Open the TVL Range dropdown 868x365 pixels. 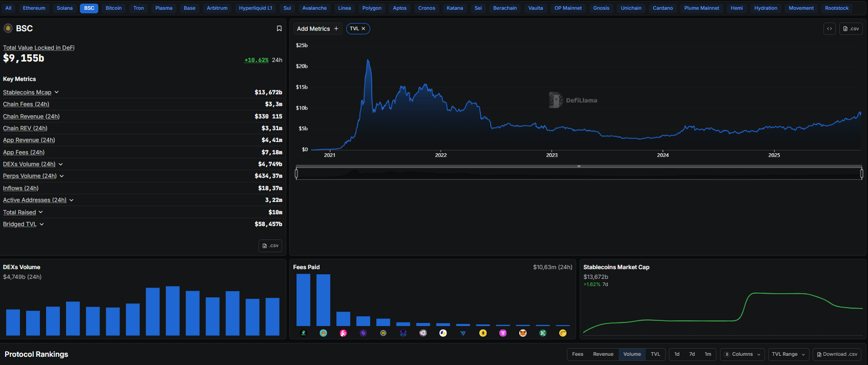coord(788,354)
